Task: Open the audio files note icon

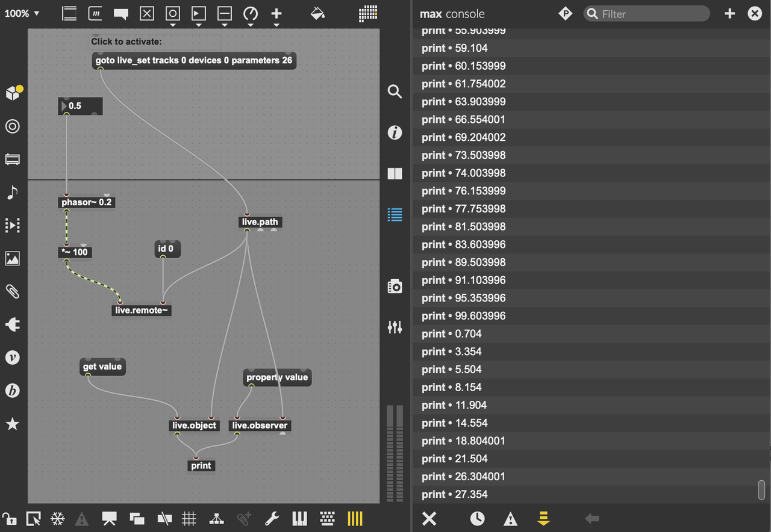Action: pos(12,193)
